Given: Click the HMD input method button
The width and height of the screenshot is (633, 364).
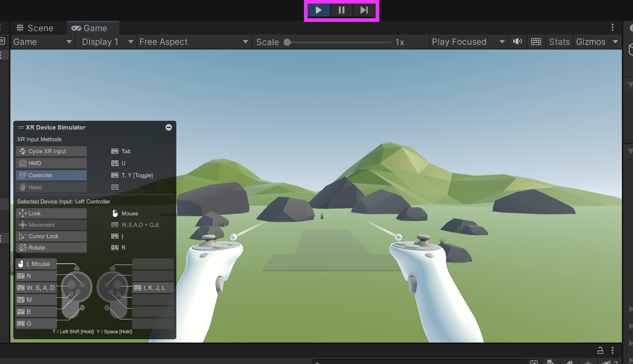Looking at the screenshot, I should click(x=51, y=163).
